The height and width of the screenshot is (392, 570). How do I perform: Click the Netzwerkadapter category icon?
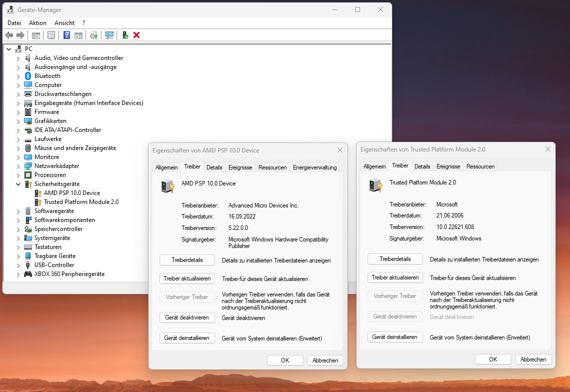[x=28, y=166]
